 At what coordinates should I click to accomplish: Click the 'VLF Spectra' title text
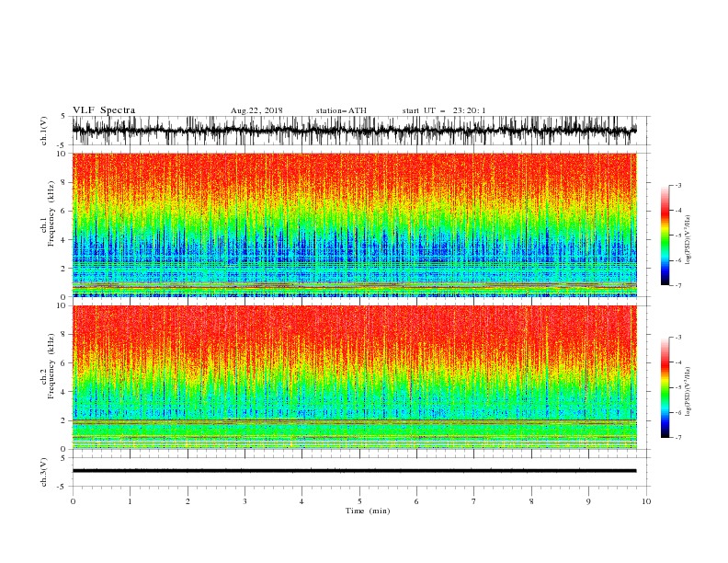click(104, 110)
